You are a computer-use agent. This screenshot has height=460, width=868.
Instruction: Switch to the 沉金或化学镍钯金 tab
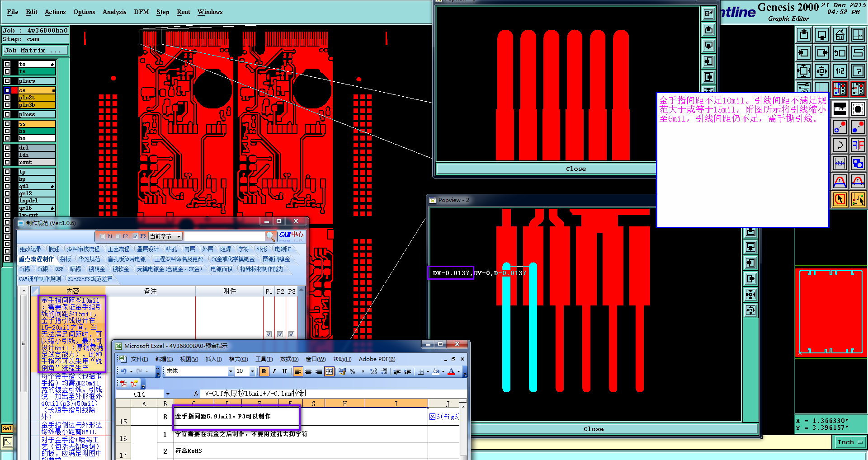(x=233, y=259)
